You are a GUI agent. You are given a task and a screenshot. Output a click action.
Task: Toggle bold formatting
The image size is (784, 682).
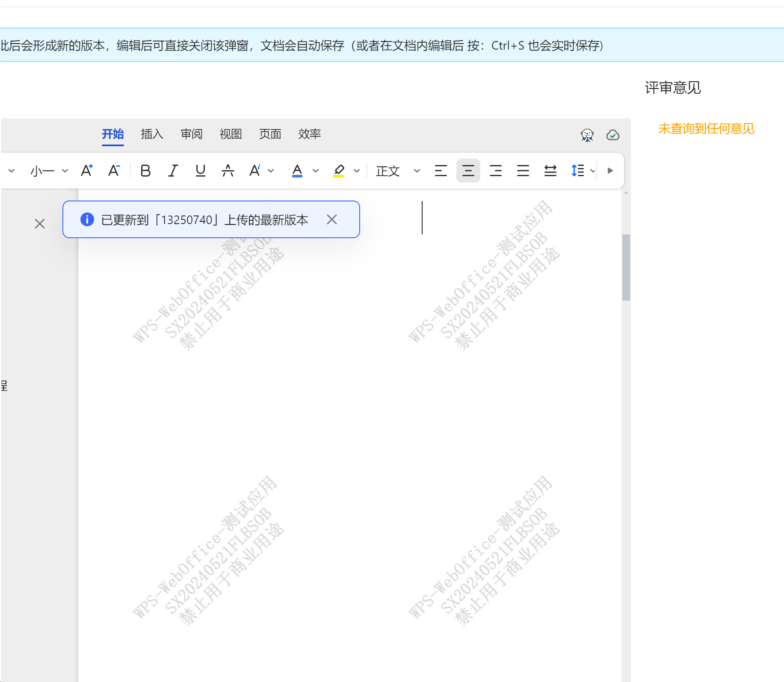tap(145, 171)
